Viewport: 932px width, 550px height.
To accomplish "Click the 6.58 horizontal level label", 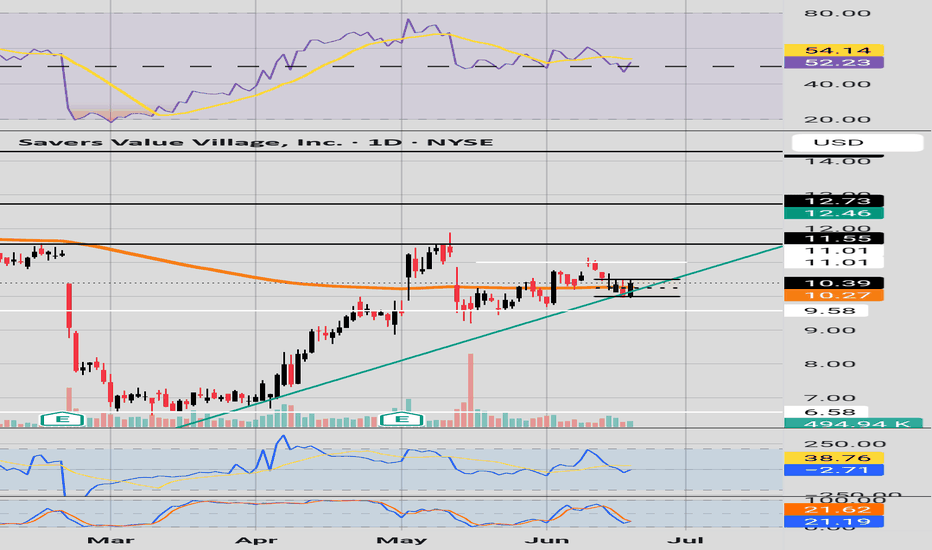I will click(x=826, y=411).
